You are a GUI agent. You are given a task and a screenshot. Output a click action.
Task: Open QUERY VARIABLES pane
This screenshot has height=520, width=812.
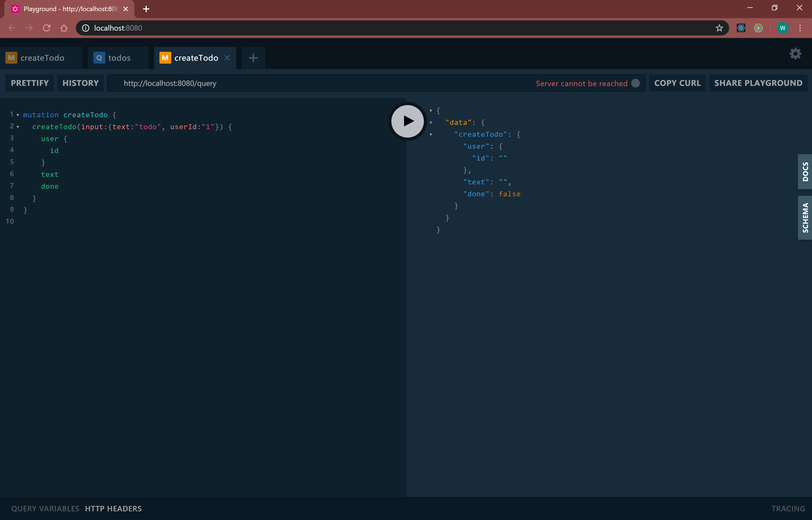click(x=45, y=509)
